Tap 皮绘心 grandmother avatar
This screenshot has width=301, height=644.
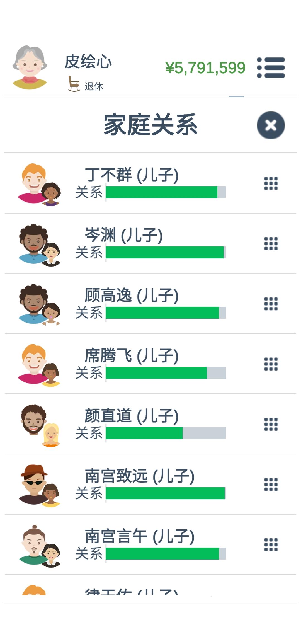[x=30, y=67]
